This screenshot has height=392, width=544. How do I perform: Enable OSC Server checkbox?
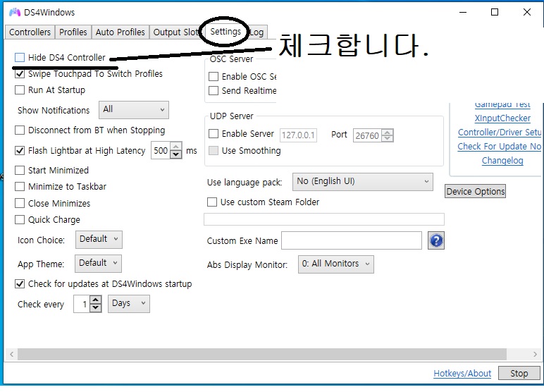coord(214,76)
